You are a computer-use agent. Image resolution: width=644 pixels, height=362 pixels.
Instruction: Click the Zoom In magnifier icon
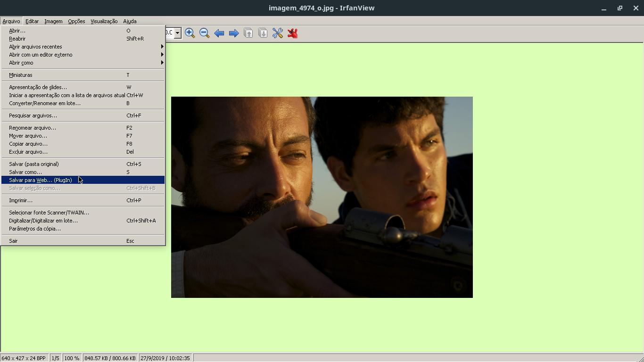click(x=190, y=33)
